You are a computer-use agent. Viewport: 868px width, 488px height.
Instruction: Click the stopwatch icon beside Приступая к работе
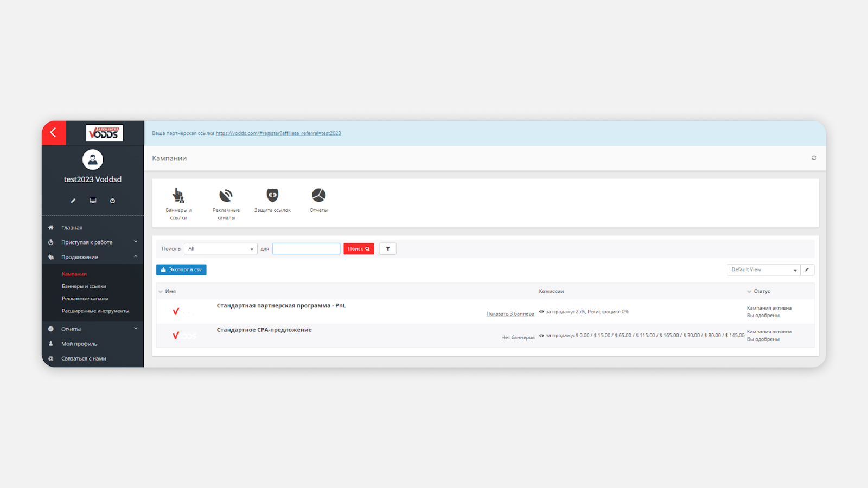pyautogui.click(x=51, y=242)
